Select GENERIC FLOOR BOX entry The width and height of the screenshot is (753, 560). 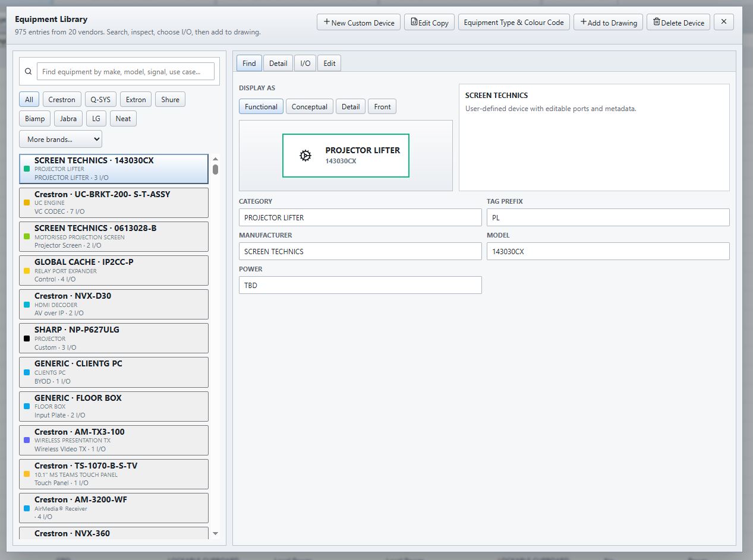(x=114, y=406)
